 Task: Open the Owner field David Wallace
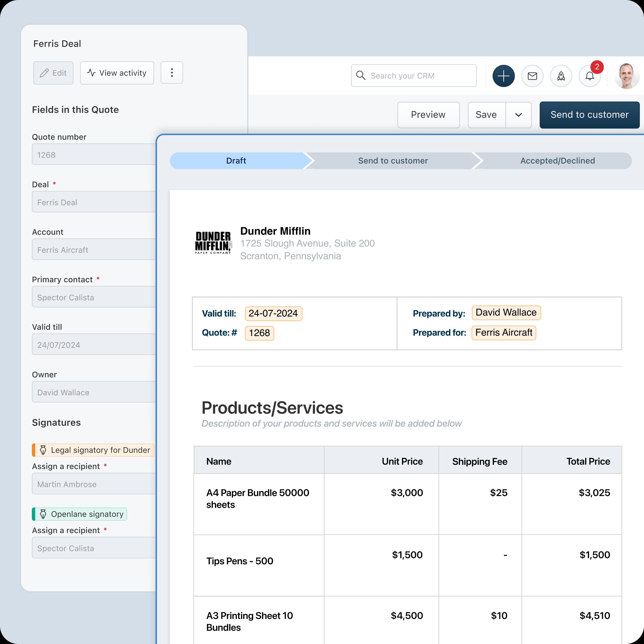94,392
